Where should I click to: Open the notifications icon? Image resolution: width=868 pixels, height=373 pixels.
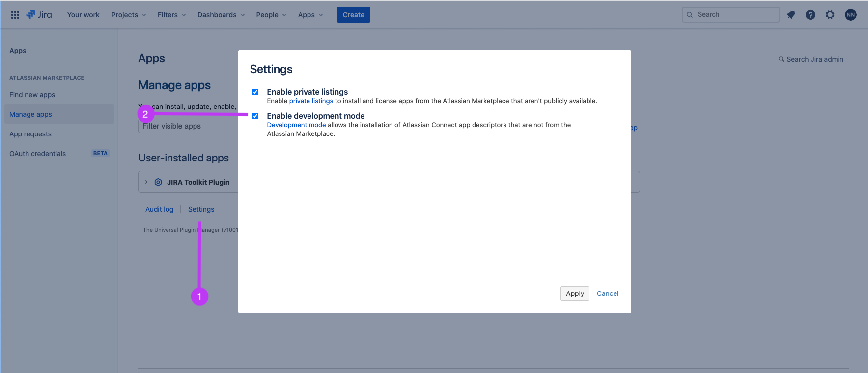pyautogui.click(x=791, y=15)
